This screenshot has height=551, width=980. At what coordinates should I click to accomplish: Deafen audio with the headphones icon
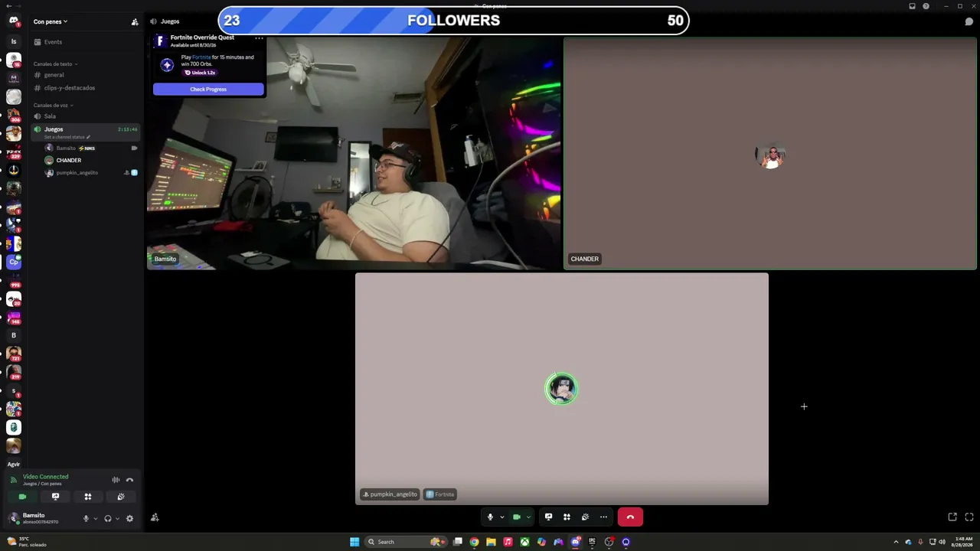point(108,518)
